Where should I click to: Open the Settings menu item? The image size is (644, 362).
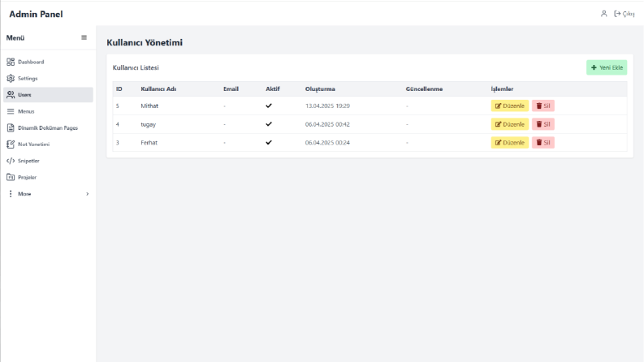click(x=48, y=79)
